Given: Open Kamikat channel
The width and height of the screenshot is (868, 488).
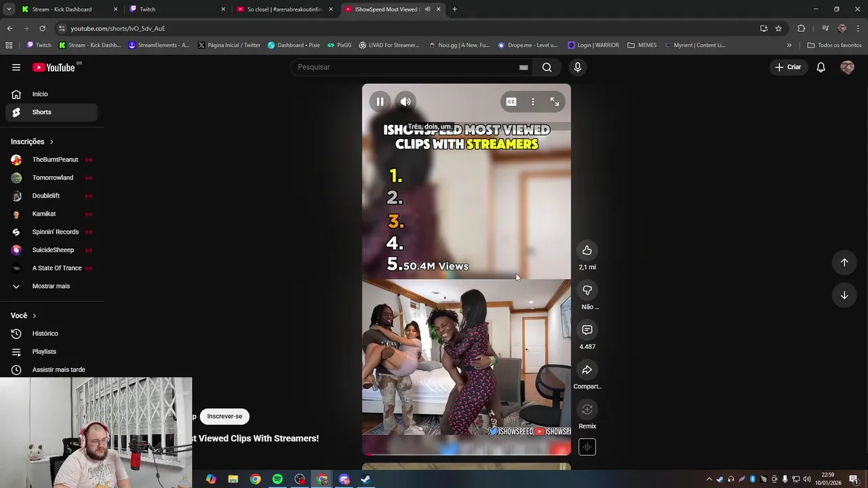Looking at the screenshot, I should click(52, 213).
